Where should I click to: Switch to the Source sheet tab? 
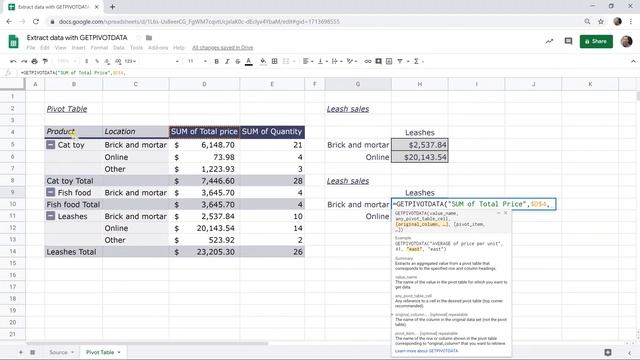61,352
